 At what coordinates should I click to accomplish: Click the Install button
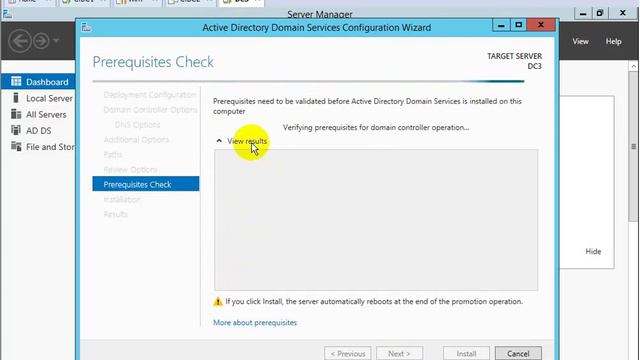(466, 353)
